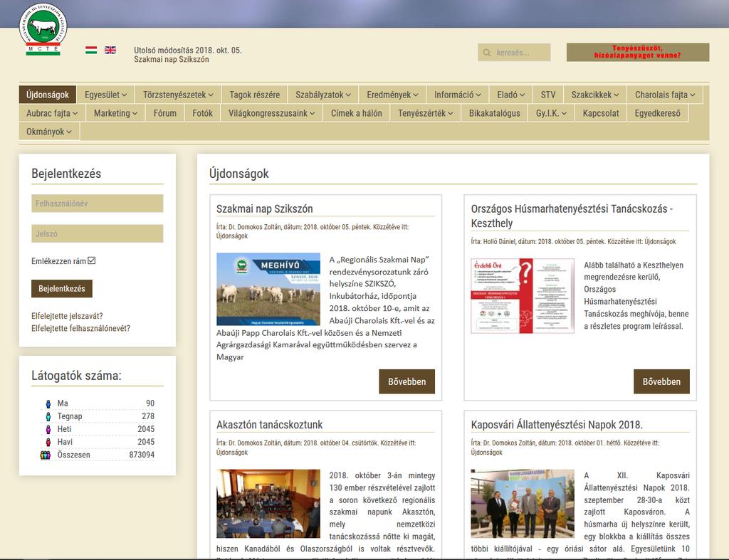Viewport: 729px width, 560px height.
Task: Click Elfelejtette felhasználónevét? link
Action: (81, 328)
